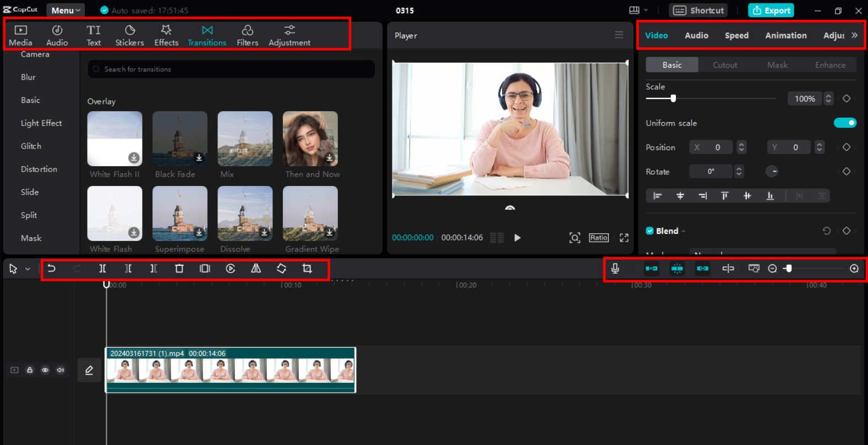This screenshot has height=445, width=868.
Task: Click the Undo arrow in timeline toolbar
Action: pyautogui.click(x=51, y=268)
